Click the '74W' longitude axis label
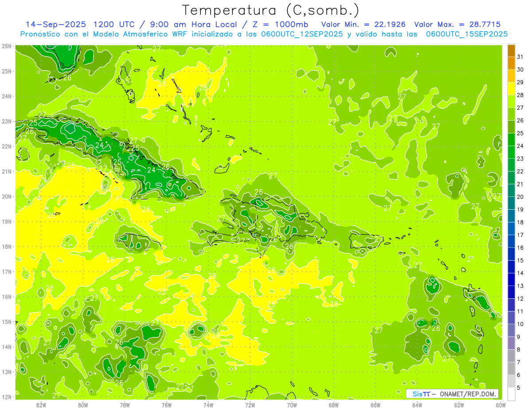Viewport: 532px width, 411px height. pos(208,405)
